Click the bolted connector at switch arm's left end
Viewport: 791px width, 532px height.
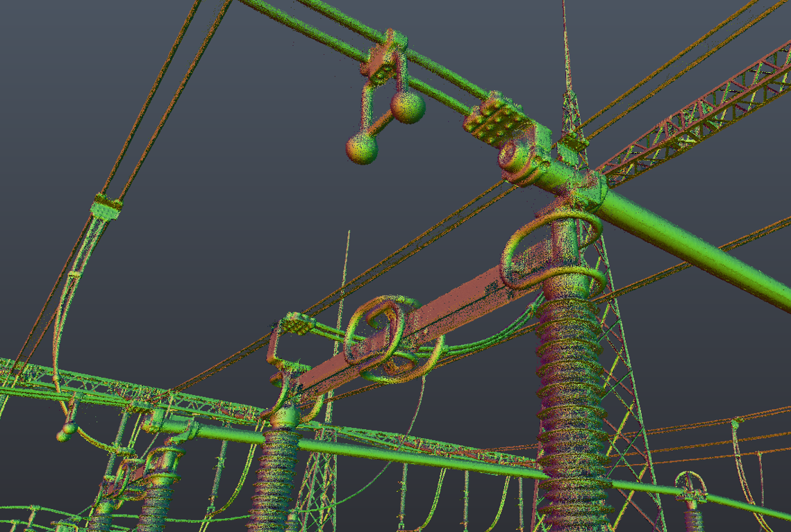point(297,323)
